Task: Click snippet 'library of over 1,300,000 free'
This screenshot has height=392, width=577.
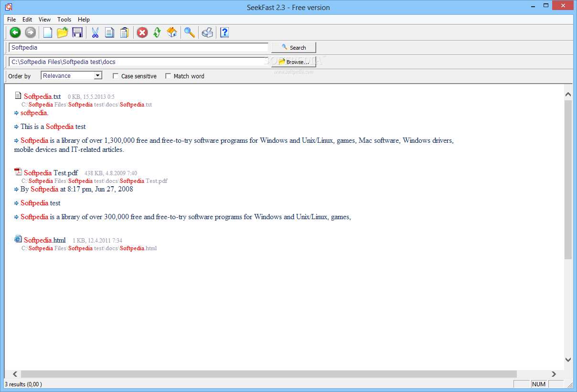Action: (x=234, y=145)
